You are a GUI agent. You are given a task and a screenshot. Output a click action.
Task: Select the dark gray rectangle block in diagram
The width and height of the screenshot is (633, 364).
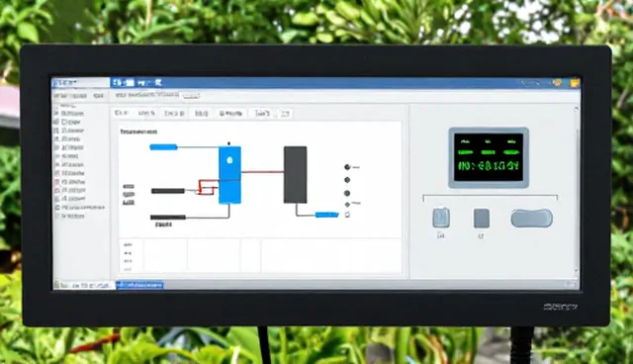295,175
